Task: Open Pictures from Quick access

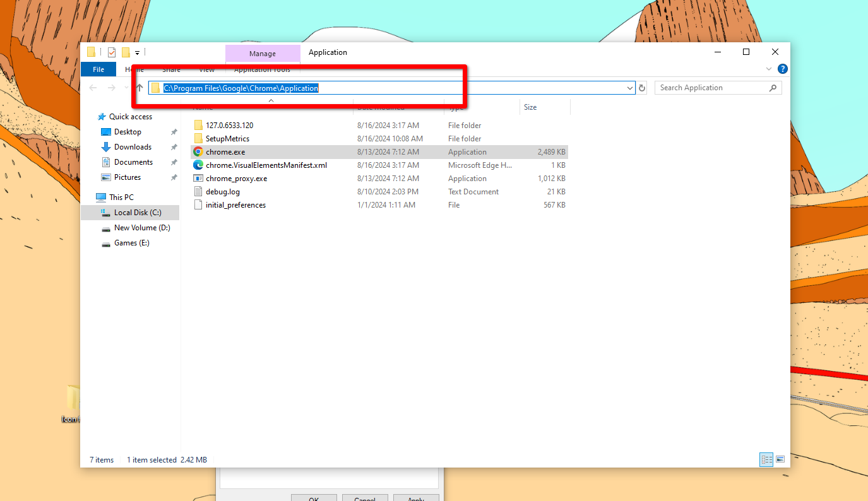Action: click(128, 177)
